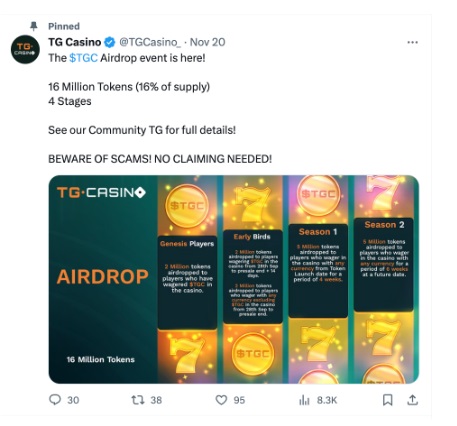Click the pinned pushpin icon

(x=34, y=26)
